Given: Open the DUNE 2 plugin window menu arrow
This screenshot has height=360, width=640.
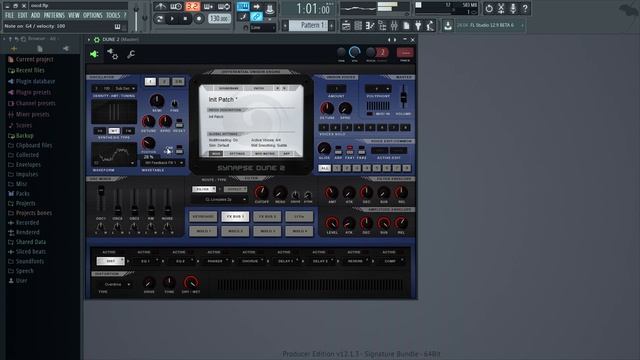Looking at the screenshot, I should coord(89,40).
